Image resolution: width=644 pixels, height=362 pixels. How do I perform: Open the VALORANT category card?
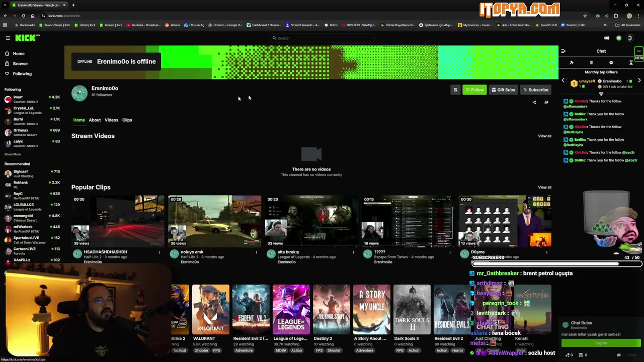click(x=210, y=310)
